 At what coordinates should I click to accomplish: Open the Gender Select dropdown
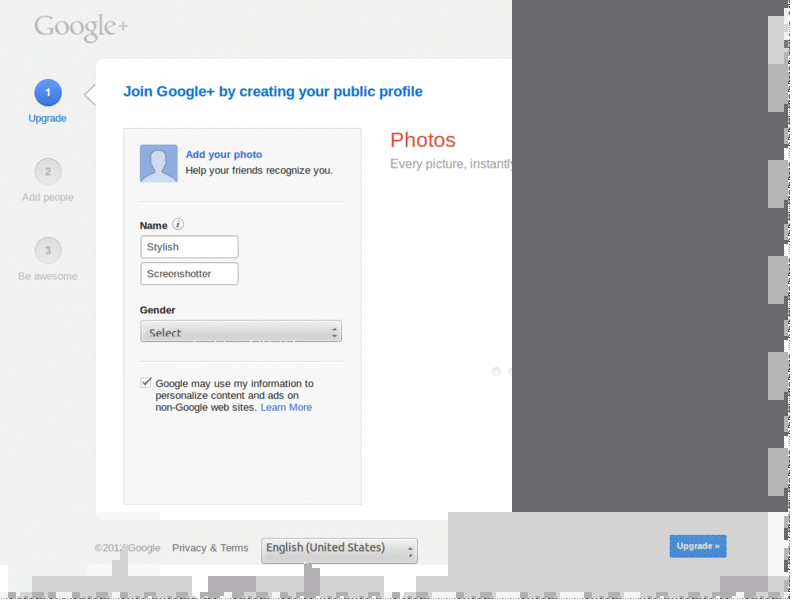tap(241, 332)
